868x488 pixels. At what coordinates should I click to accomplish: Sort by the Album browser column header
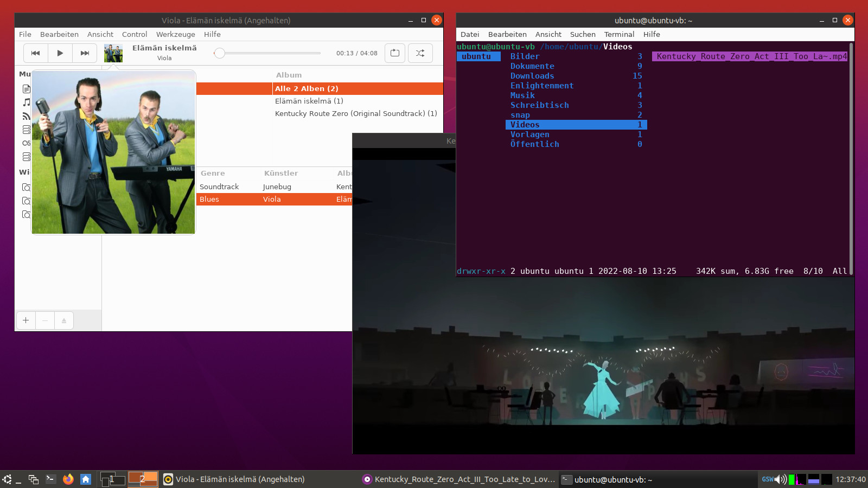point(289,75)
